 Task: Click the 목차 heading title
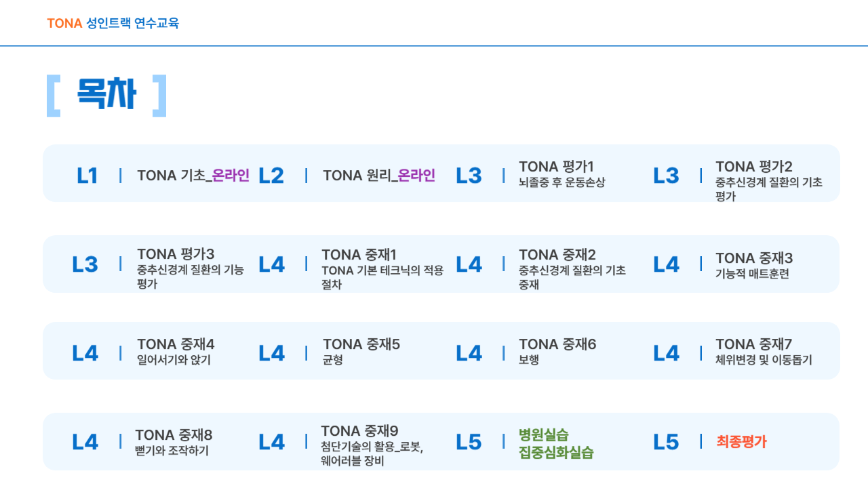click(106, 95)
